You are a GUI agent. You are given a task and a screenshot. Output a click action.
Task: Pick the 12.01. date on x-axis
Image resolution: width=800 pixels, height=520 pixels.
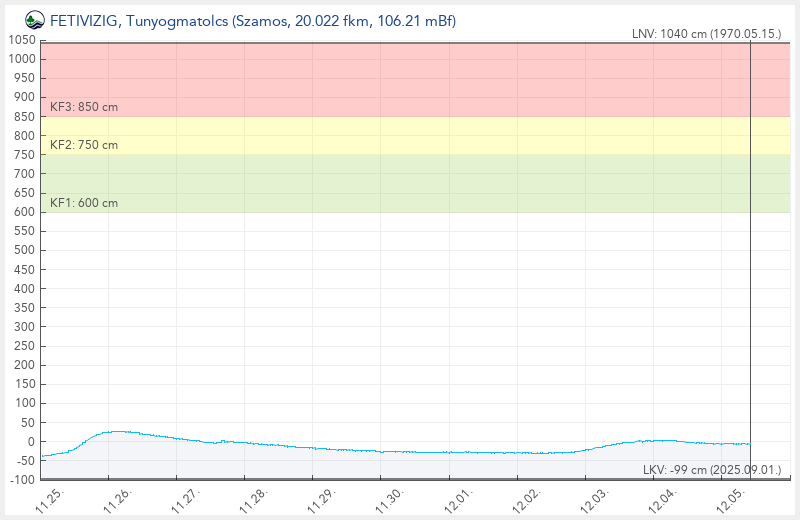[458, 500]
